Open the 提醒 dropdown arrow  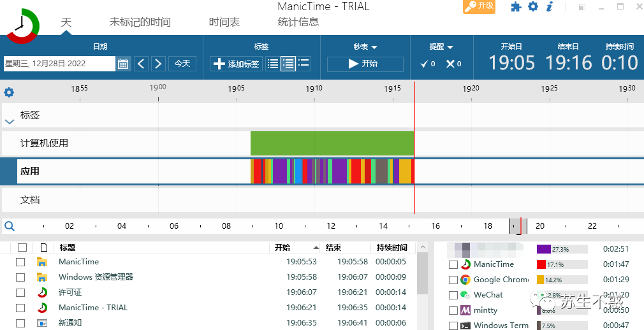(450, 47)
